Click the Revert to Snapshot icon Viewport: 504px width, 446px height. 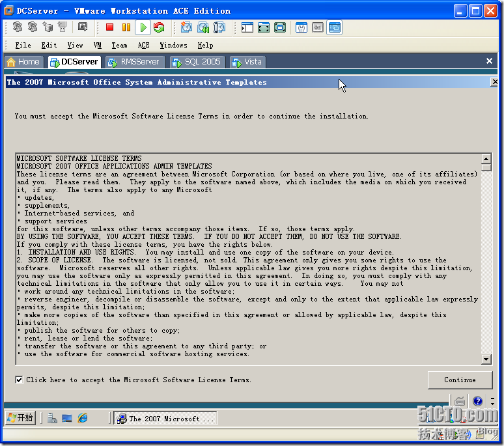pyautogui.click(x=203, y=27)
